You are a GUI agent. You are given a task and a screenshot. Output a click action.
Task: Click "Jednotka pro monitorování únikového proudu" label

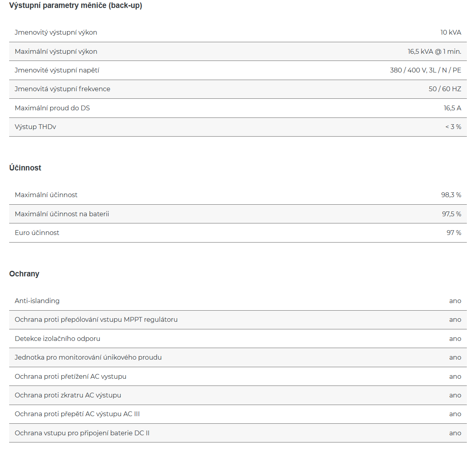point(88,358)
